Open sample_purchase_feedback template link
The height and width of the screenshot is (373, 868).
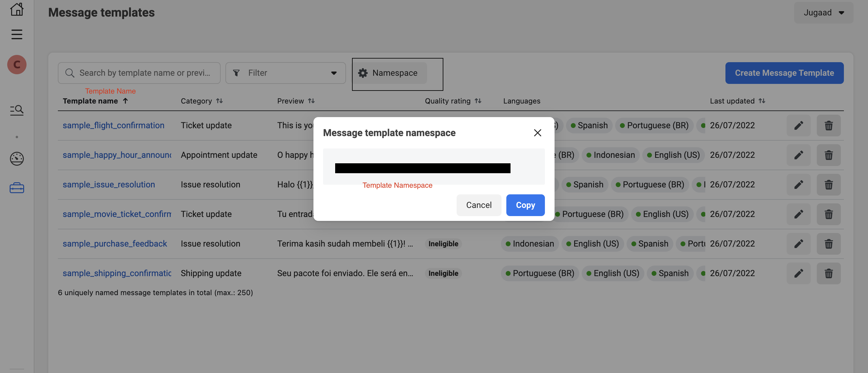[x=115, y=244]
